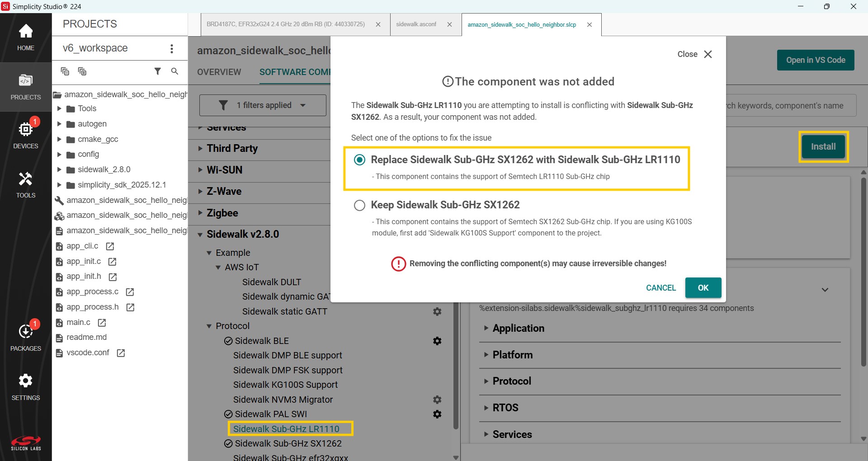Viewport: 868px width, 461px height.
Task: Open search in the Projects panel
Action: [175, 71]
